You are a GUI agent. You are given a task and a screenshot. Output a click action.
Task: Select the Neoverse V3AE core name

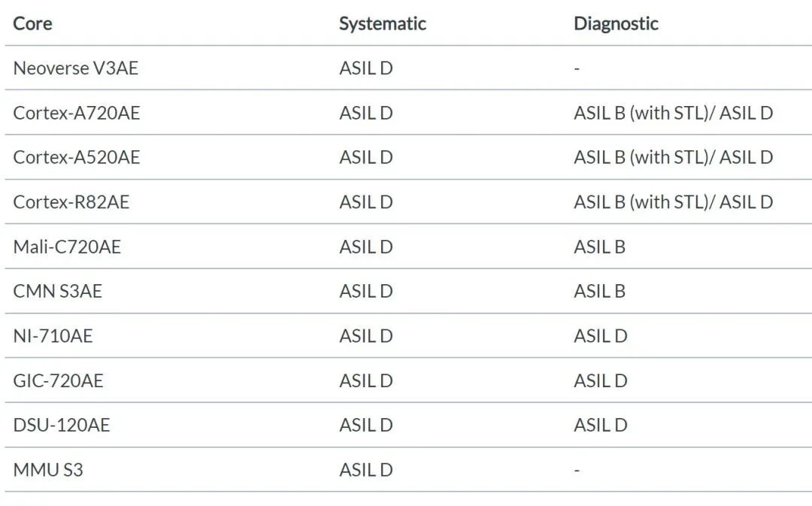pyautogui.click(x=76, y=68)
